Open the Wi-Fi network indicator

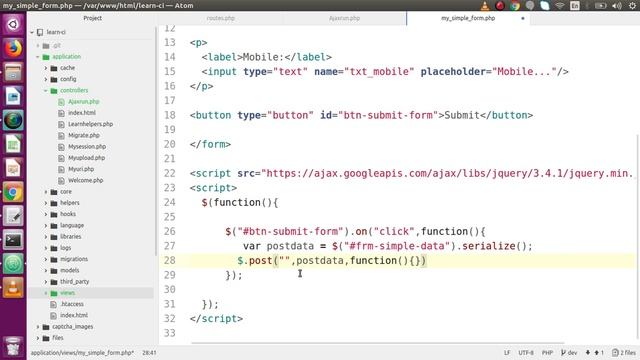[x=560, y=5]
